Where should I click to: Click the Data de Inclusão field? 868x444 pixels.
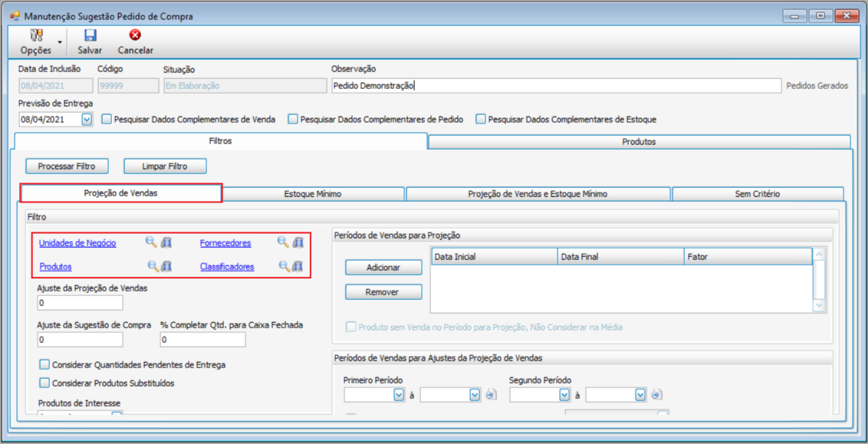55,86
